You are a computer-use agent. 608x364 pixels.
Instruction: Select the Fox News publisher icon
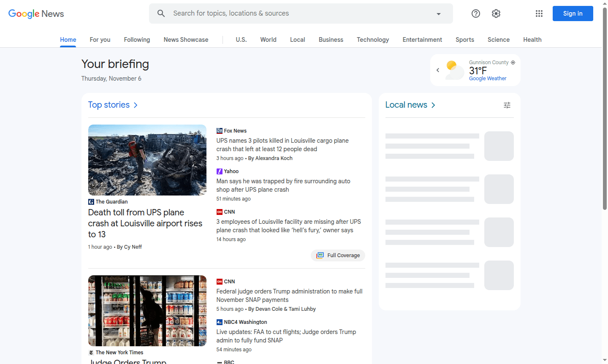(220, 130)
